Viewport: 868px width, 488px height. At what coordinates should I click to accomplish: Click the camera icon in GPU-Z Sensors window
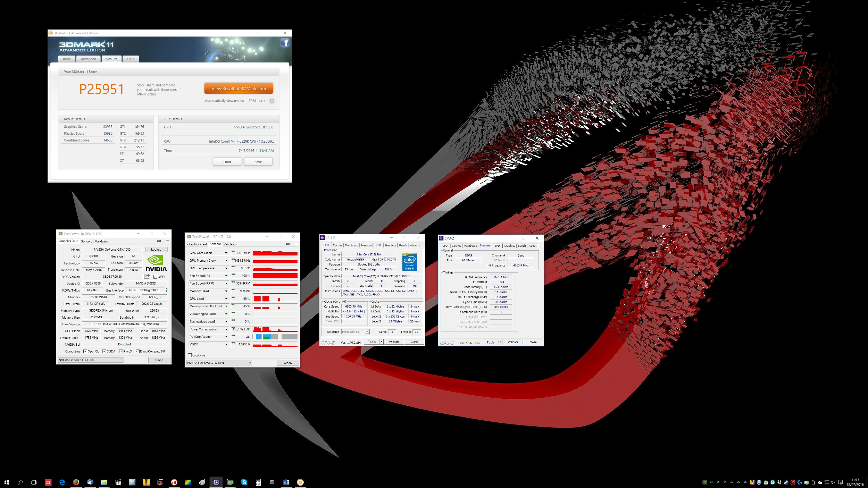pyautogui.click(x=287, y=244)
